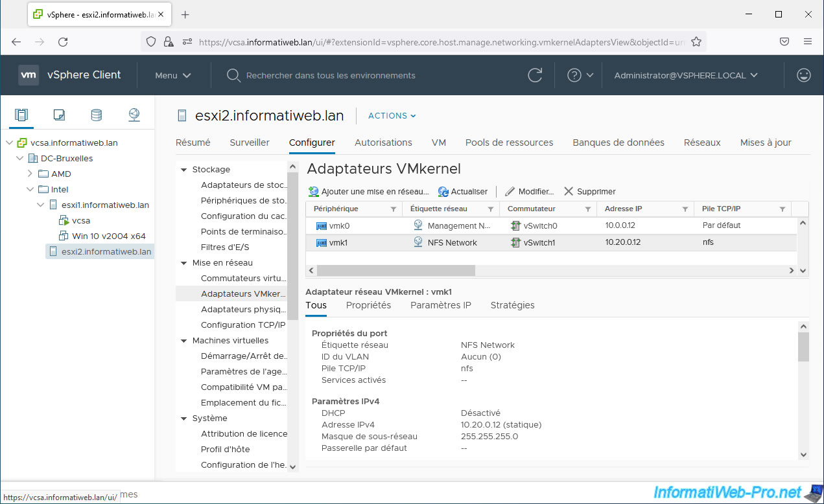Collapse the Intel folder

pos(30,189)
